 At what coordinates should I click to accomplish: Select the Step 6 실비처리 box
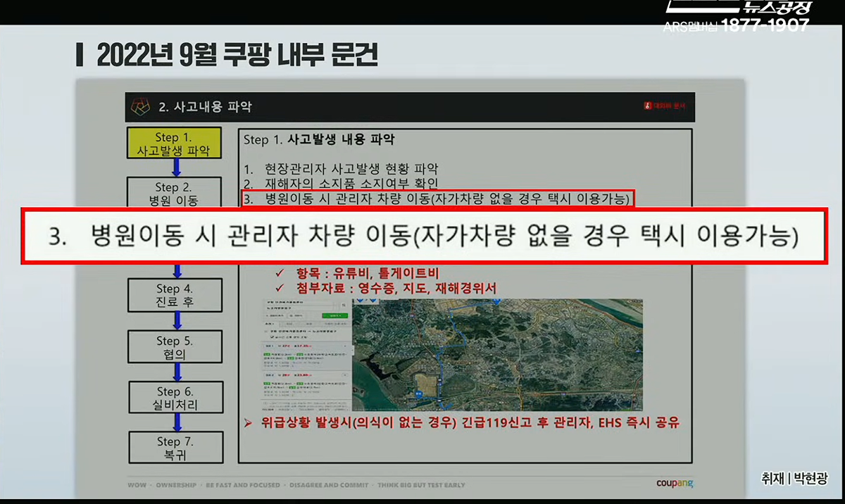point(174,398)
